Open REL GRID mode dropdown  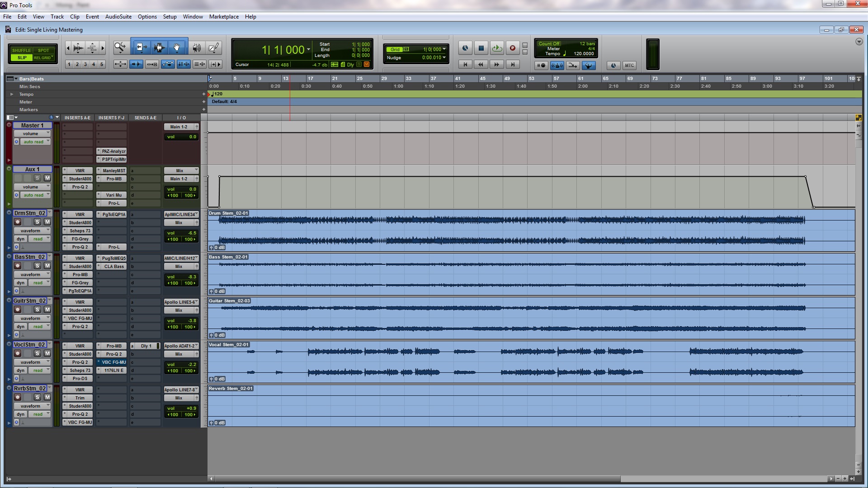pyautogui.click(x=43, y=57)
